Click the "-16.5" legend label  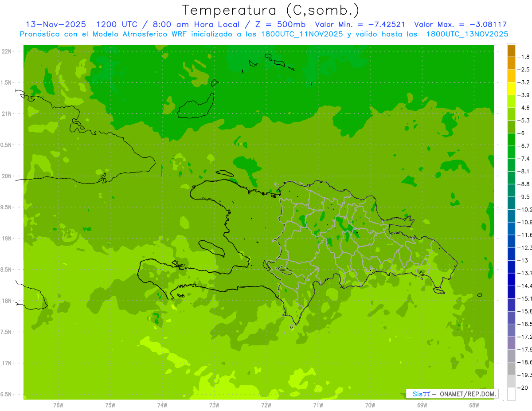point(525,325)
